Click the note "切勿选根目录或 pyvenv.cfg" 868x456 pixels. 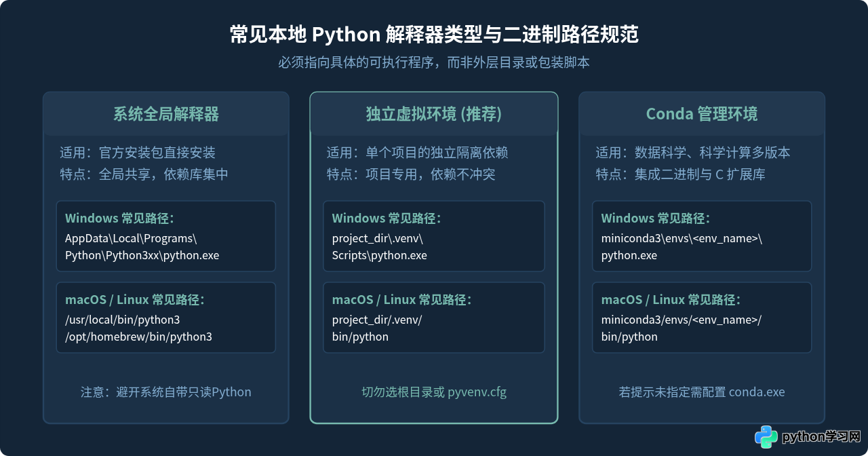434,392
